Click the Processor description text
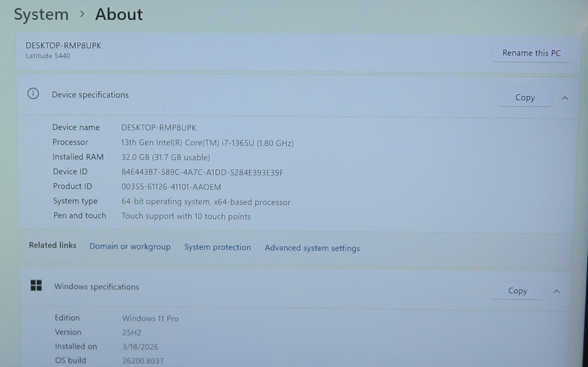Image resolution: width=588 pixels, height=367 pixels. [207, 143]
